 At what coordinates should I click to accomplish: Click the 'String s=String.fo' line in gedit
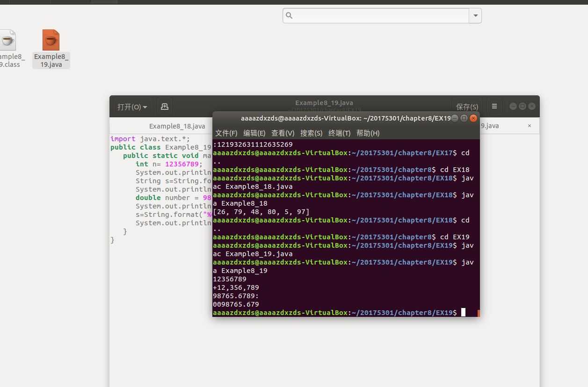(174, 181)
